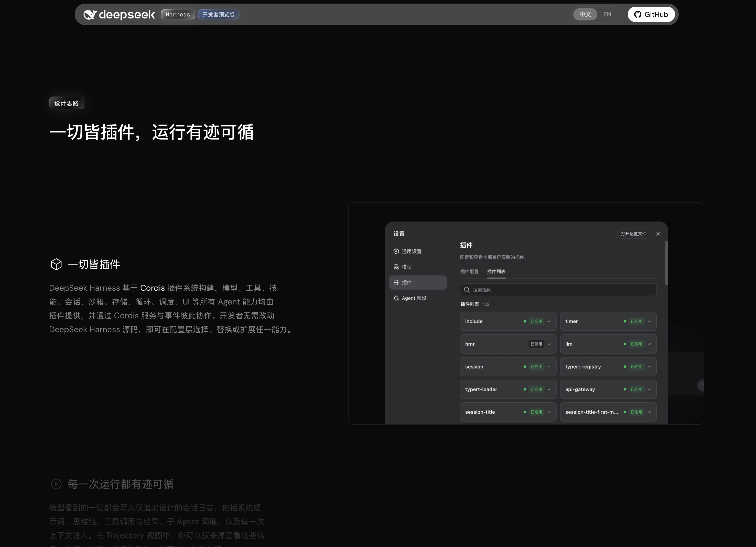Click the DeepSeek whale logo
Image resolution: width=756 pixels, height=547 pixels.
[x=90, y=14]
